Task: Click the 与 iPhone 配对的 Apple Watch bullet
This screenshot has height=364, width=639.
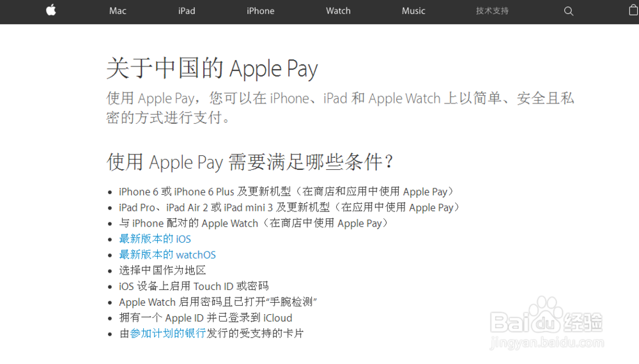Action: (254, 224)
